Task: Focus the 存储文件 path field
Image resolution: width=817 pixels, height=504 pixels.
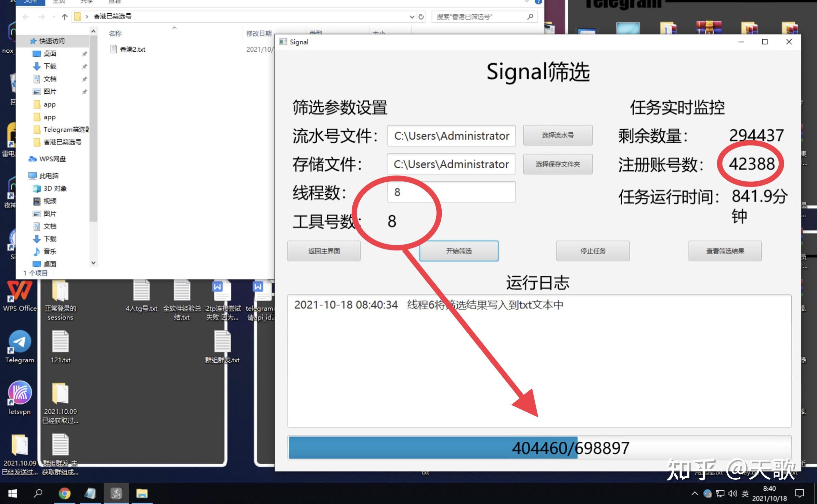Action: [451, 164]
